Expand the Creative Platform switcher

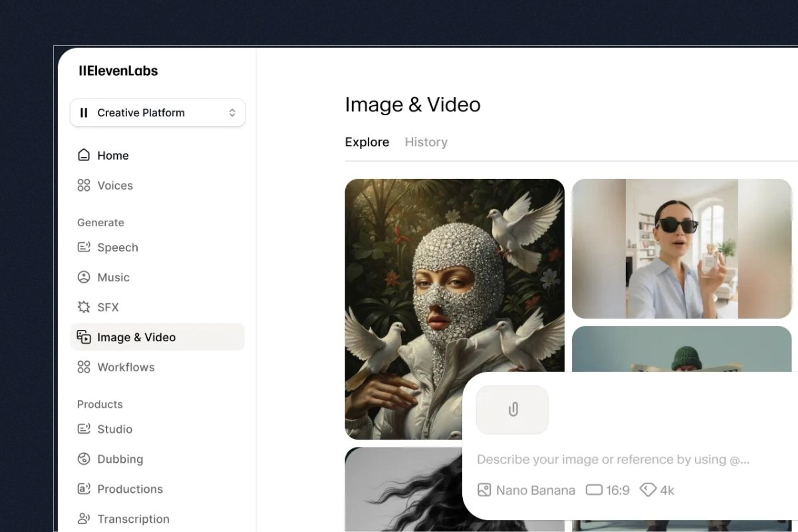tap(157, 113)
